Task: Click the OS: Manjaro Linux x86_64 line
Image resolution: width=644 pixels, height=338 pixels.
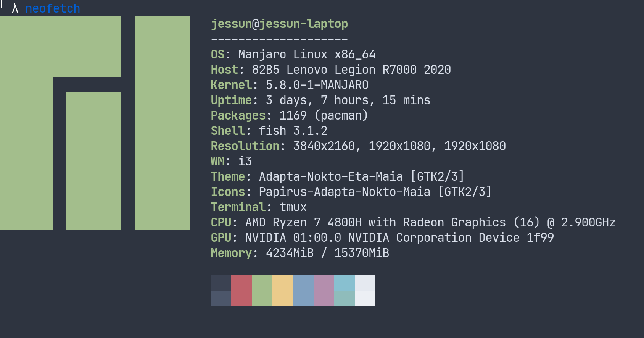Action: [x=293, y=54]
